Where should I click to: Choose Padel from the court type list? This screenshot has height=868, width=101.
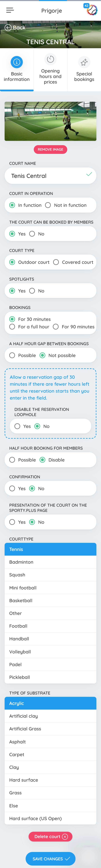coord(50,665)
